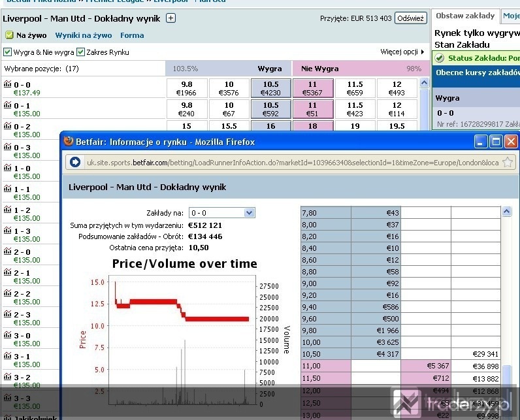Open the Forma link

click(x=132, y=35)
